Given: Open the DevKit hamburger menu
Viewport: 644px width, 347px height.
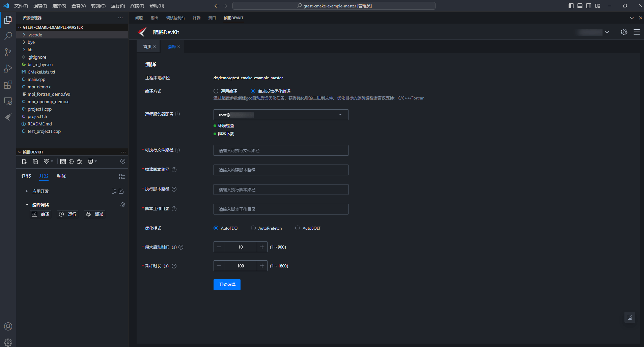Looking at the screenshot, I should 637,32.
